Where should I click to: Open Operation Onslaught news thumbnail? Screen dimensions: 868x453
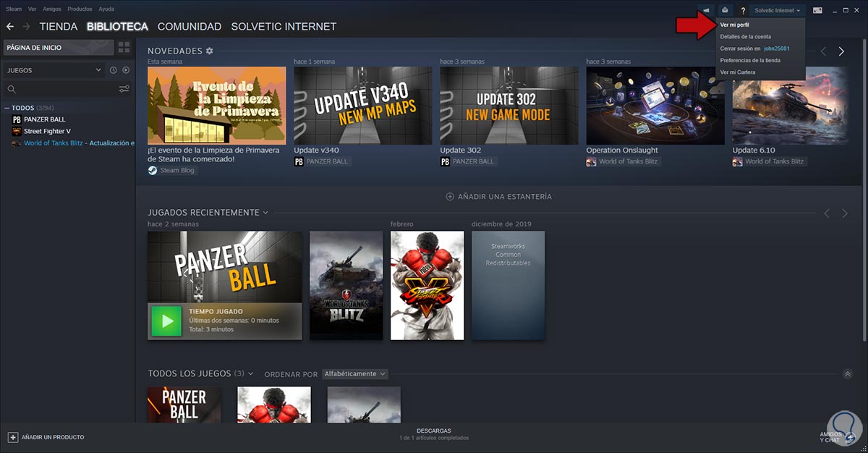click(x=655, y=106)
